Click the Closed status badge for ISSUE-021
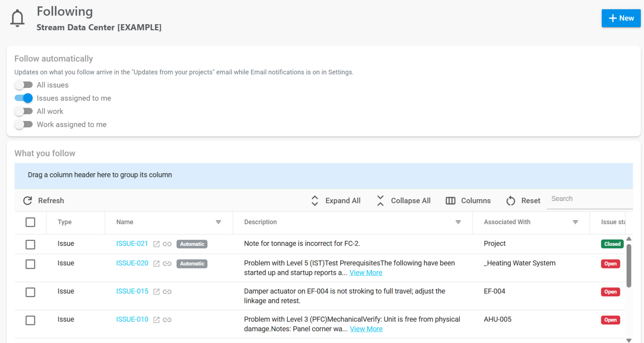The width and height of the screenshot is (644, 343). coord(612,244)
